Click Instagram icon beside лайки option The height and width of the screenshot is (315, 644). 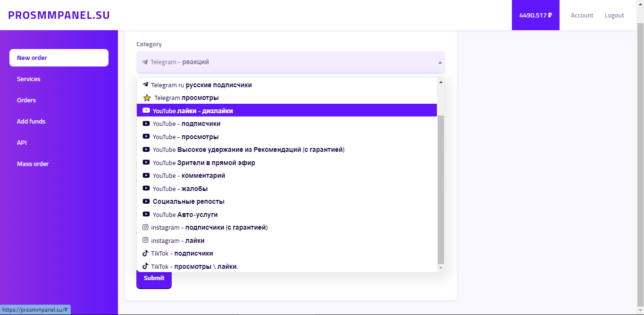coord(145,240)
